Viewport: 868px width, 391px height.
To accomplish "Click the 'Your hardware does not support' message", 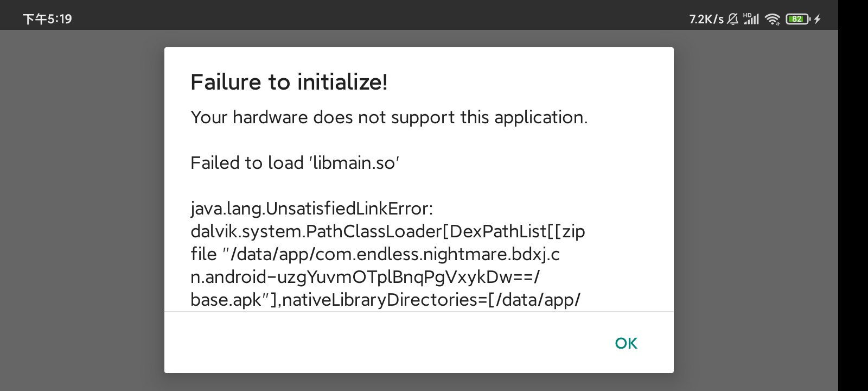I will (x=389, y=117).
